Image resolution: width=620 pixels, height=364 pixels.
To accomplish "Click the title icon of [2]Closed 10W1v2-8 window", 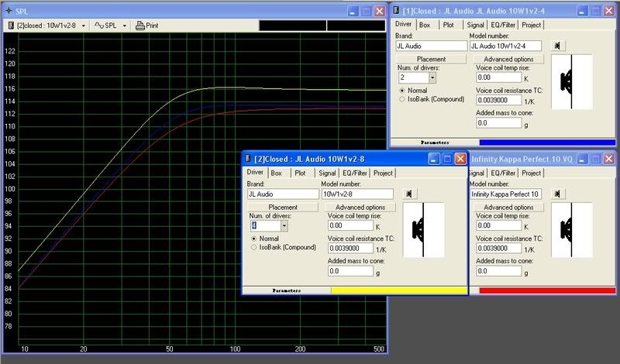I will (248, 159).
